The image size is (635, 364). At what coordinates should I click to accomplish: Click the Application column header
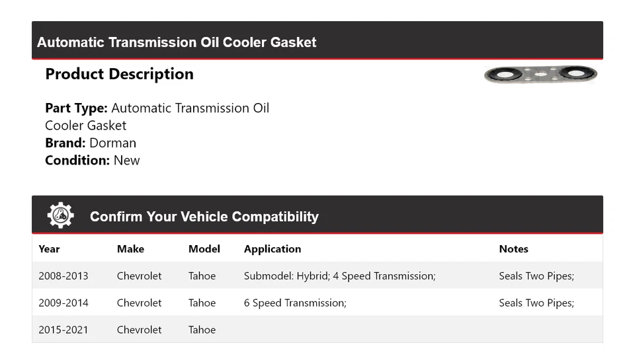pos(272,249)
